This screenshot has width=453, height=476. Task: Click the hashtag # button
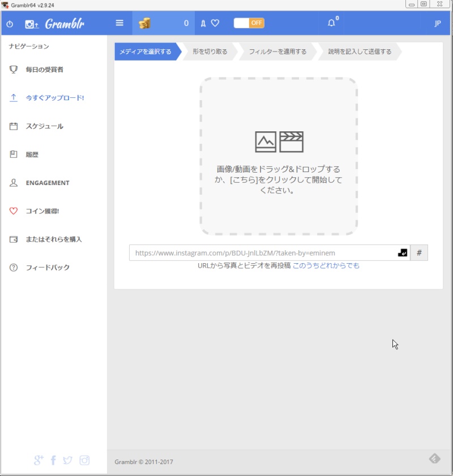click(419, 252)
